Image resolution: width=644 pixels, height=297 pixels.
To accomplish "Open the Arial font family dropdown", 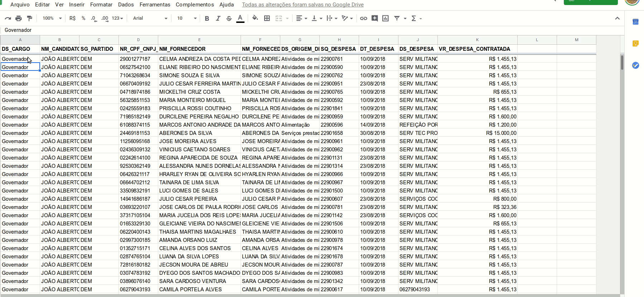I will 150,18.
